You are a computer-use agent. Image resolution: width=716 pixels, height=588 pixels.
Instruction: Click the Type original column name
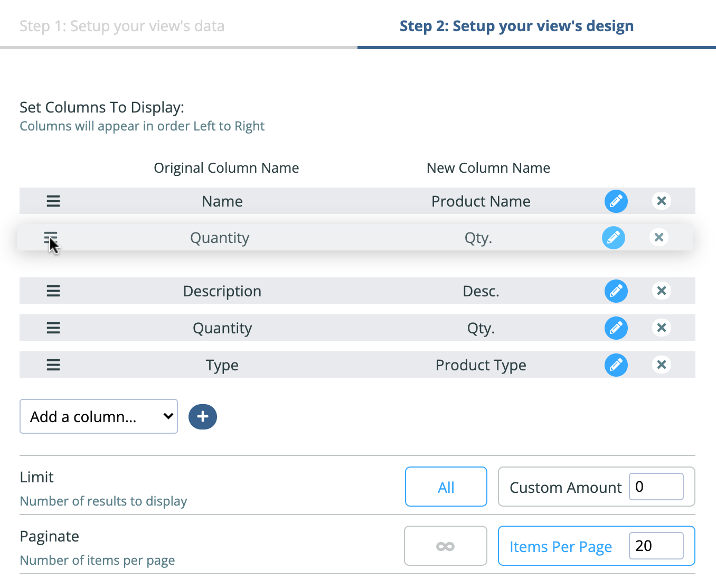[222, 365]
